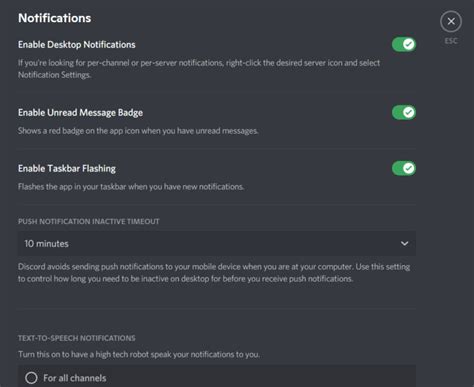Disable the Enable Desktop Notifications toggle
Image resolution: width=474 pixels, height=387 pixels.
(x=404, y=44)
